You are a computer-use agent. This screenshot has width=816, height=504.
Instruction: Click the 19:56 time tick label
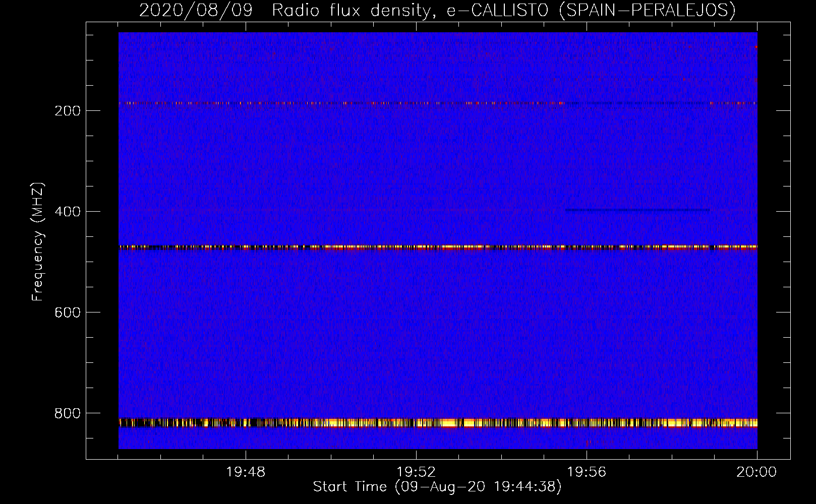coord(587,472)
